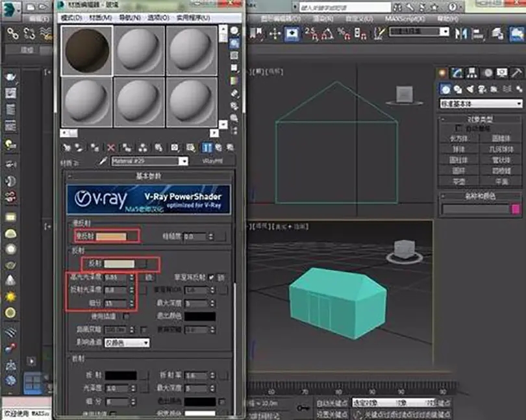This screenshot has height=420, width=526.
Task: Click the Help question mark icon
Action: (453, 6)
